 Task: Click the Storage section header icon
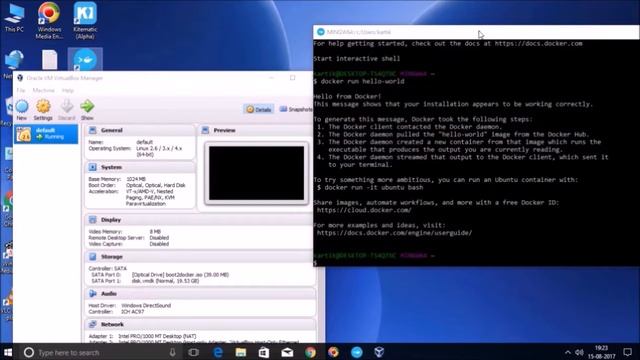tap(93, 257)
